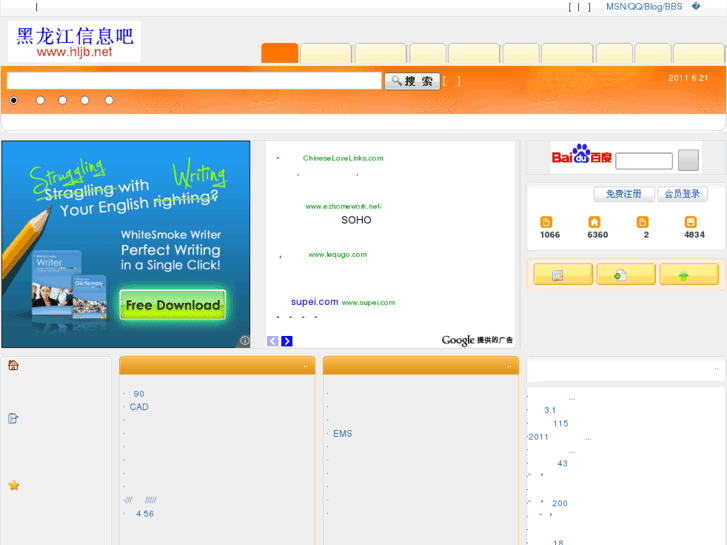Click the WhiteSmoke Writer banner ad image
Screen dimensions: 727x545
click(x=126, y=244)
